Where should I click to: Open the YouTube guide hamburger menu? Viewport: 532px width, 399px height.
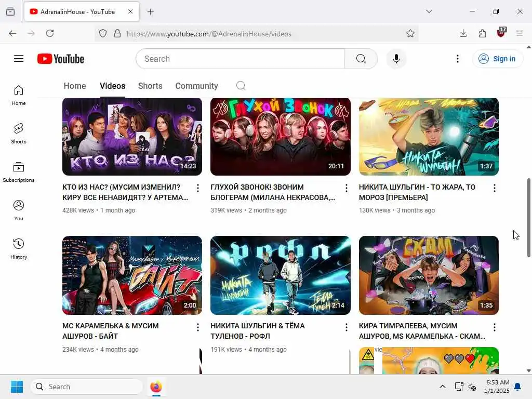point(19,59)
